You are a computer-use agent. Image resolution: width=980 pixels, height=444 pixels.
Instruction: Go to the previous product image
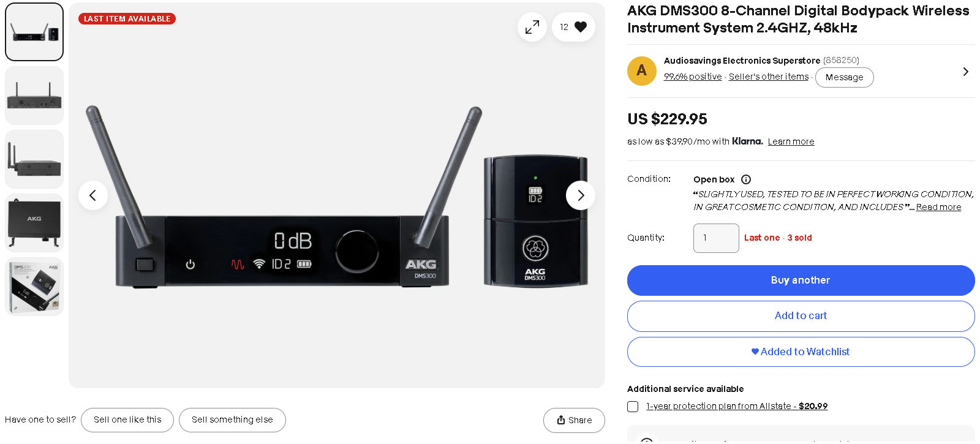click(x=93, y=195)
